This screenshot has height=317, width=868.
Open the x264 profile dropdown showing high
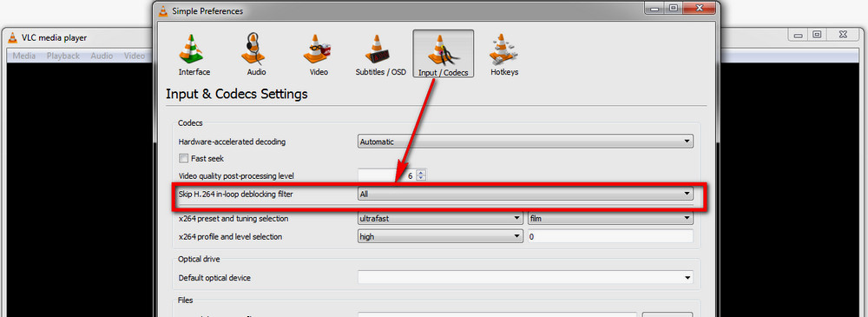tap(440, 236)
